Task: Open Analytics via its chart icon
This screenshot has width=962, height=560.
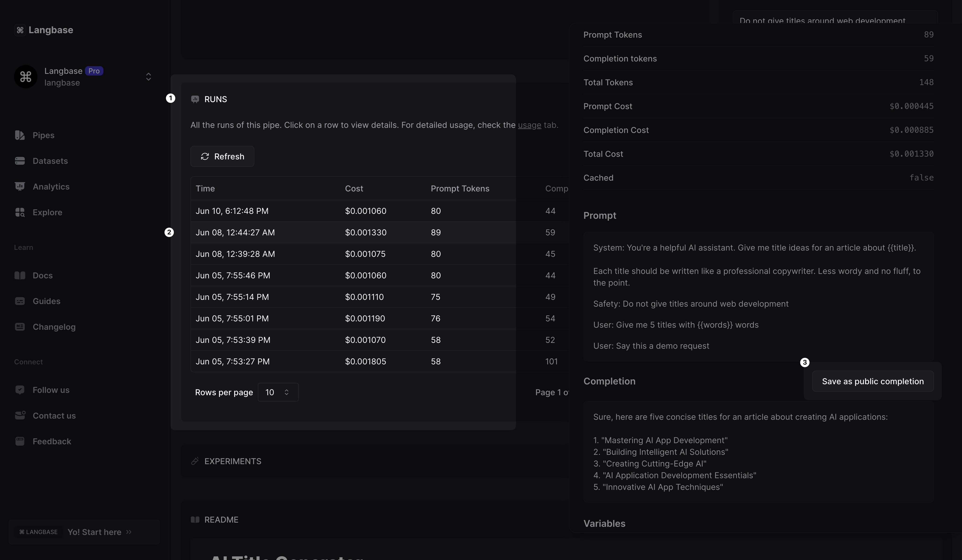Action: click(x=20, y=187)
